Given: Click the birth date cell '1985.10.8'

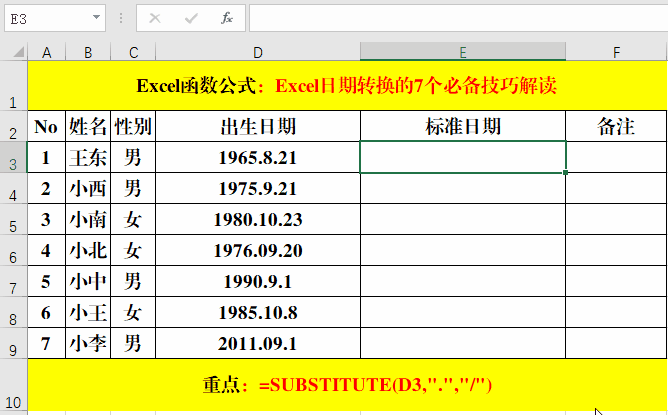Looking at the screenshot, I should (x=258, y=313).
